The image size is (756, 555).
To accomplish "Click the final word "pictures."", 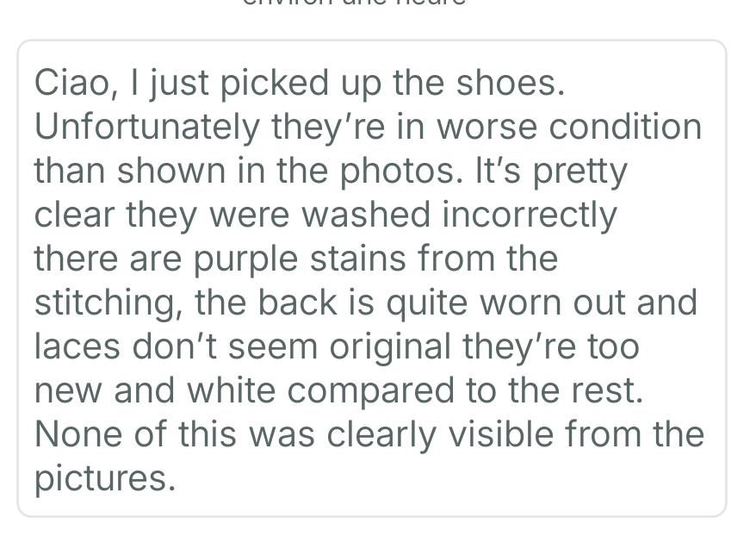I will point(104,478).
